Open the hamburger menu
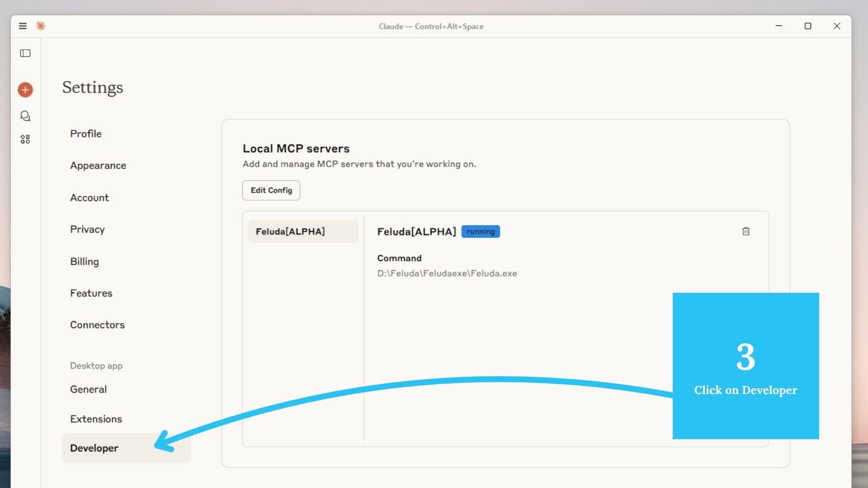This screenshot has height=488, width=868. pyautogui.click(x=23, y=26)
